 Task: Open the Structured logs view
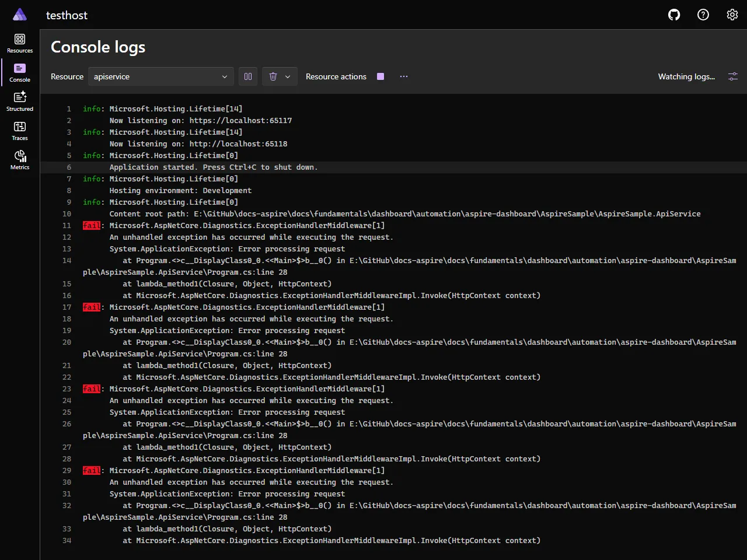(19, 100)
